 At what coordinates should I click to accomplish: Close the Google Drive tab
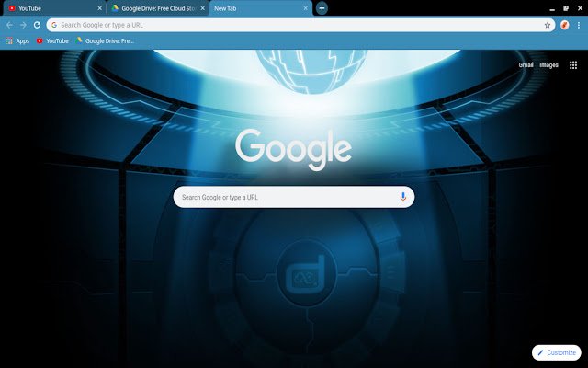202,8
